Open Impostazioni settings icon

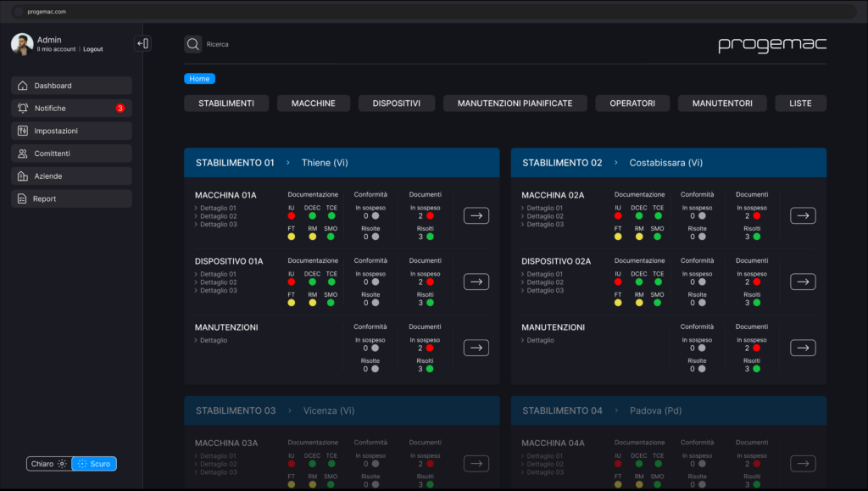click(23, 131)
